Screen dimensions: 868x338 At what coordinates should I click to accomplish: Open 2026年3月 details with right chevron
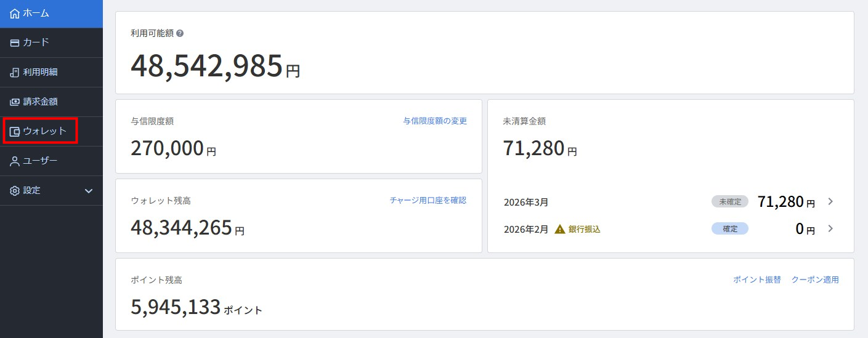pyautogui.click(x=830, y=201)
